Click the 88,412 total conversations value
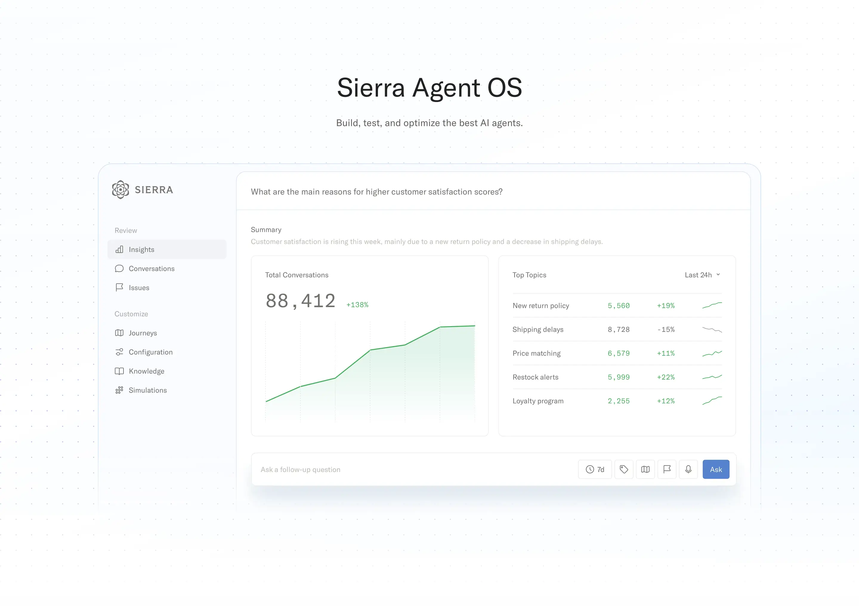Image resolution: width=859 pixels, height=616 pixels. [x=301, y=301]
